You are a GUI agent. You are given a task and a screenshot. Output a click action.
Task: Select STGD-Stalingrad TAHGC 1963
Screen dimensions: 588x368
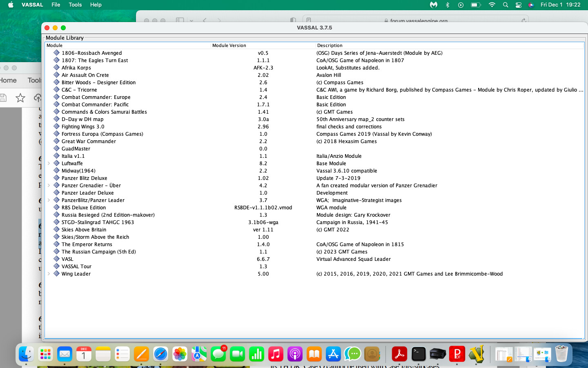pos(98,222)
